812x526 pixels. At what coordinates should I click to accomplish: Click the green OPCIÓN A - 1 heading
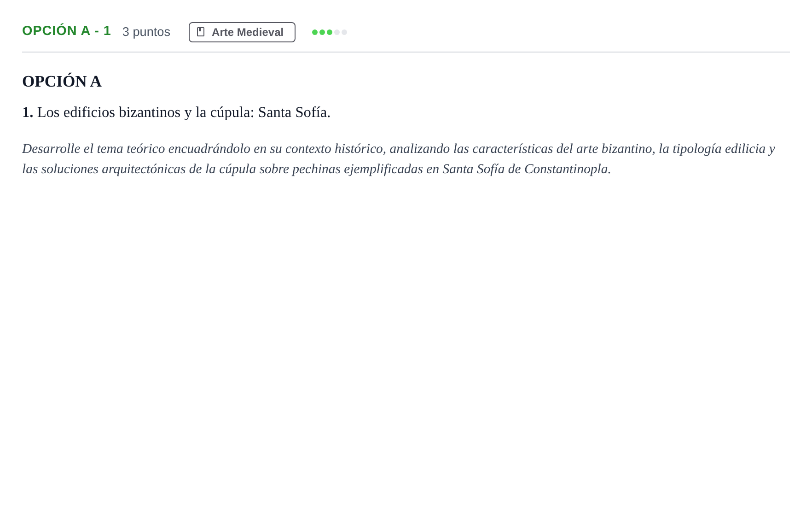(x=66, y=31)
